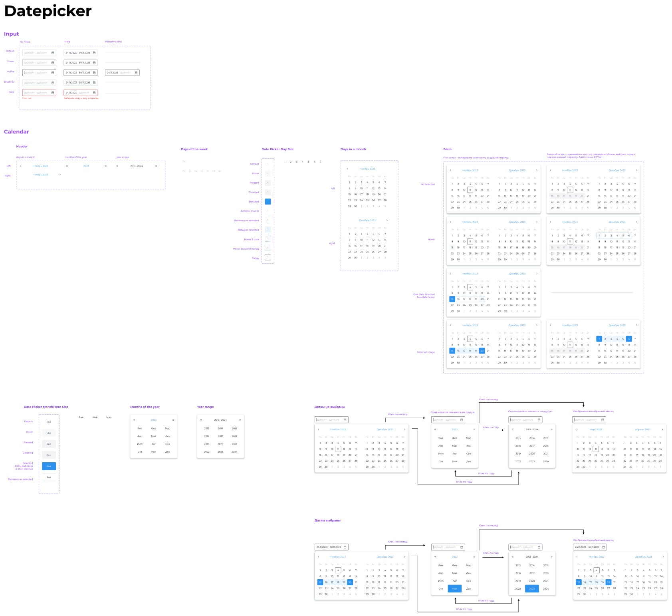Click highlighted '2023' year in Даты выбраны flow
This screenshot has height=616, width=672.
(532, 588)
